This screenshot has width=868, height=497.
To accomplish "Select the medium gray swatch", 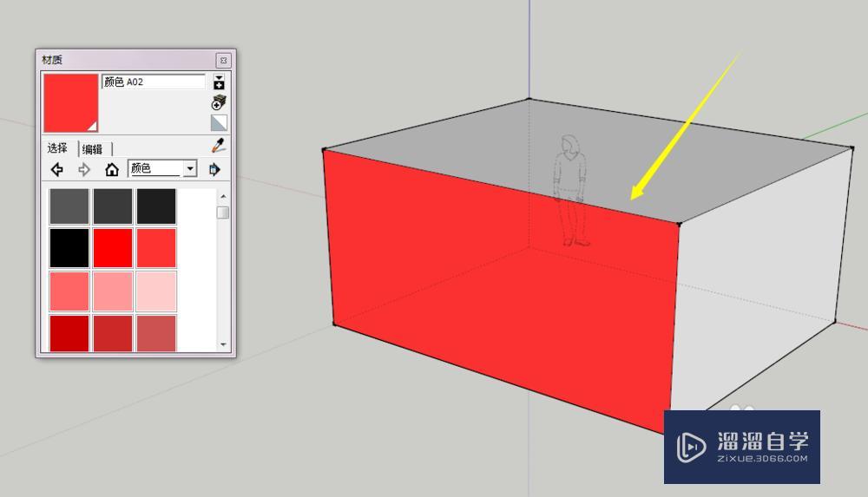I will coord(69,206).
